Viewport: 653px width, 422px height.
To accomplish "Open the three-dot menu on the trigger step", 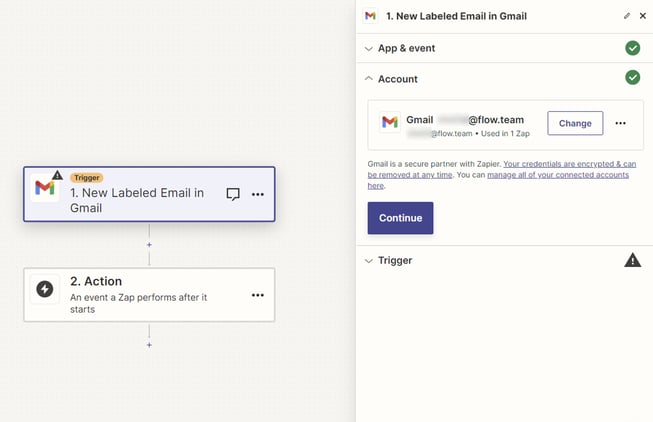I will (x=258, y=194).
